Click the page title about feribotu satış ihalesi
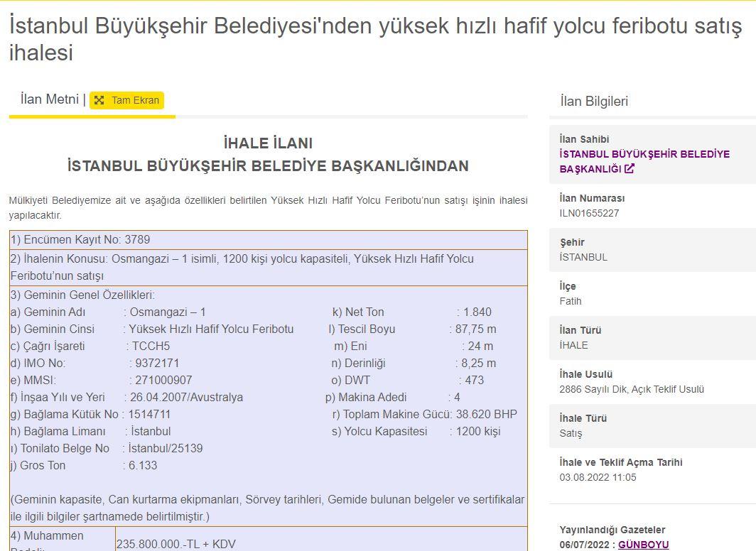756x551 pixels. (376, 39)
